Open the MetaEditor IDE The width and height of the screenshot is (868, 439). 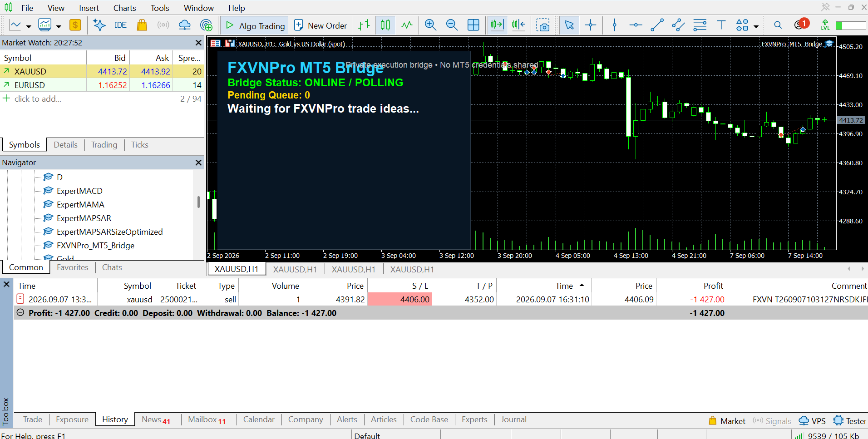click(x=120, y=25)
